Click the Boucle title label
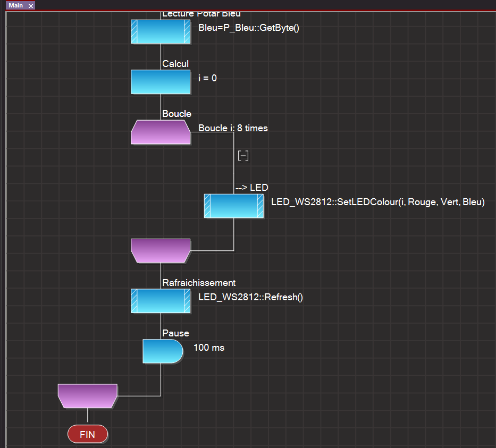496x448 pixels. [176, 114]
